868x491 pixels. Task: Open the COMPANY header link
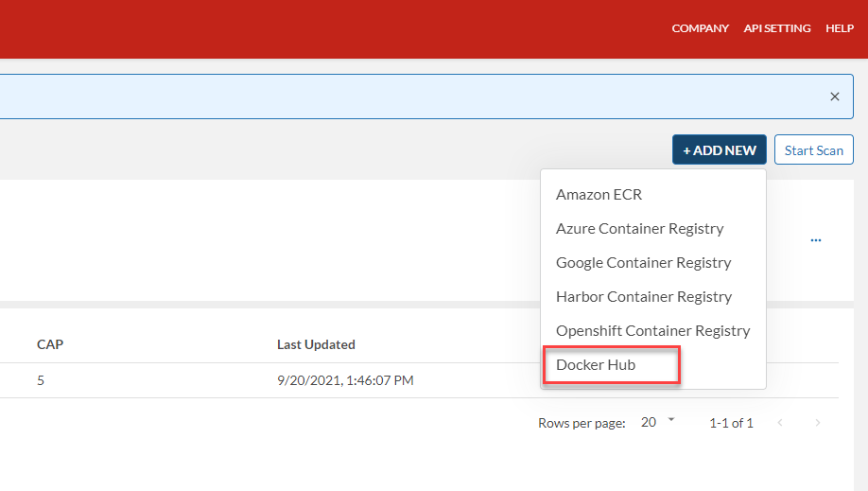tap(700, 28)
